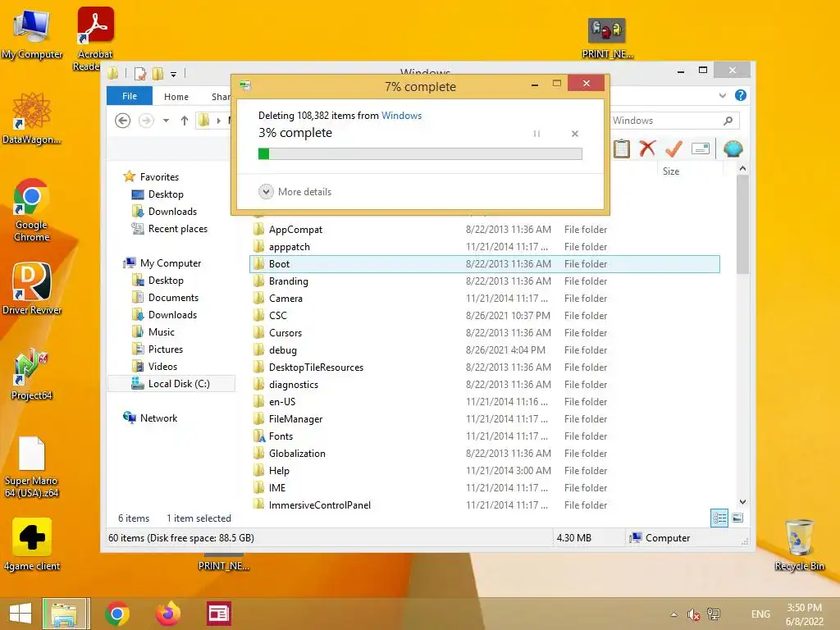Select the Boot folder row
Image resolution: width=840 pixels, height=630 pixels.
pos(484,264)
